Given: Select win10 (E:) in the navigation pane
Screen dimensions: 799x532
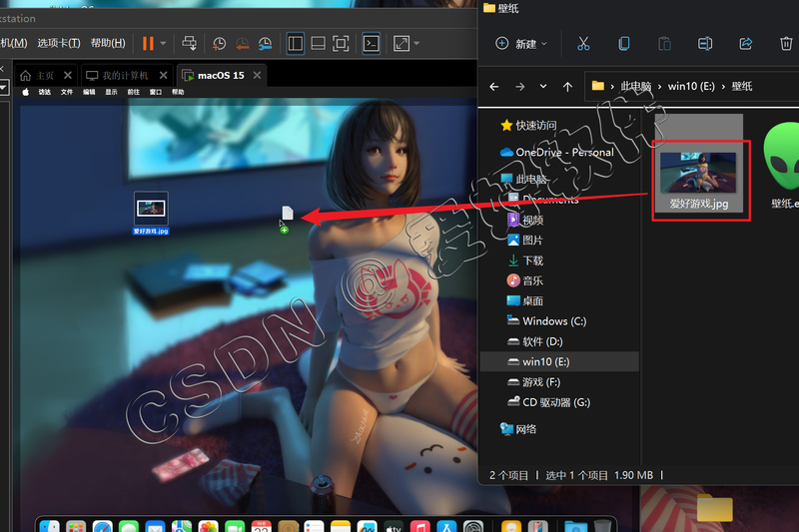Looking at the screenshot, I should [x=559, y=362].
